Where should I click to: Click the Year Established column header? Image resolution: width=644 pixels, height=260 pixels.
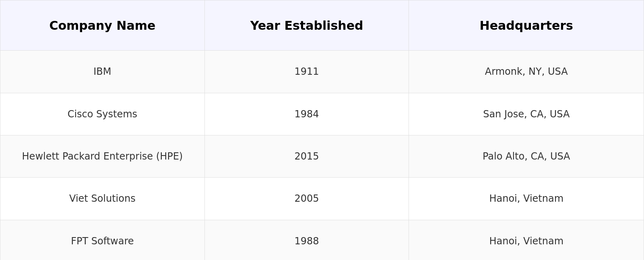pos(306,26)
